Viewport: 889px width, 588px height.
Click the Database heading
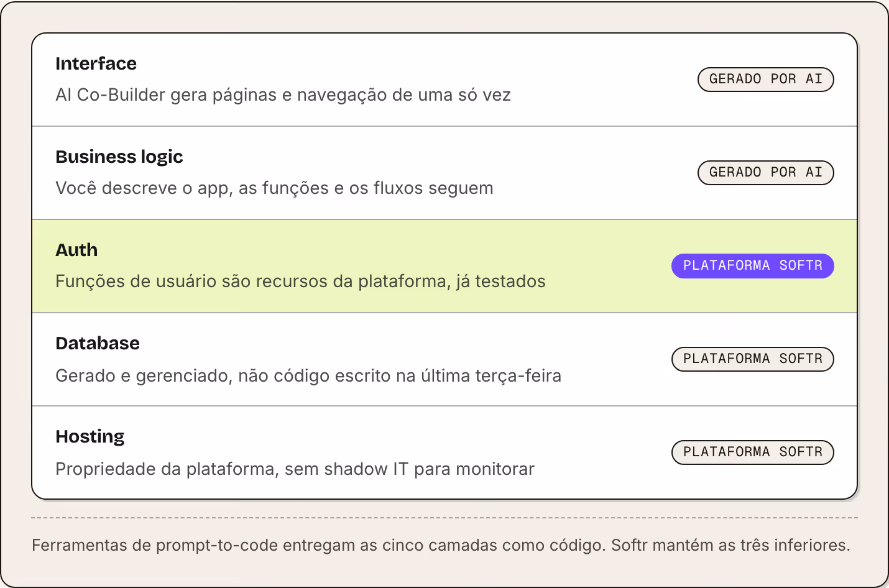coord(98,343)
